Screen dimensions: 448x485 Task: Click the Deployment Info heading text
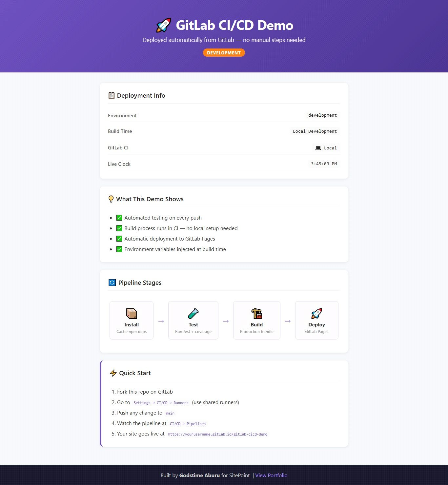141,95
